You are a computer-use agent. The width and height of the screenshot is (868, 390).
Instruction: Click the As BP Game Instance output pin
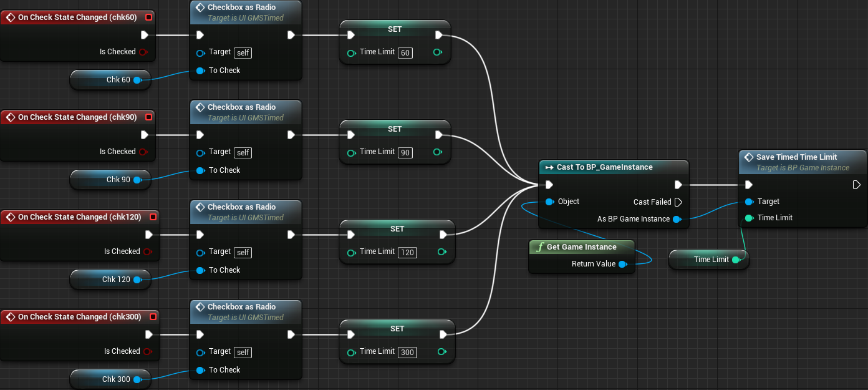click(x=677, y=219)
